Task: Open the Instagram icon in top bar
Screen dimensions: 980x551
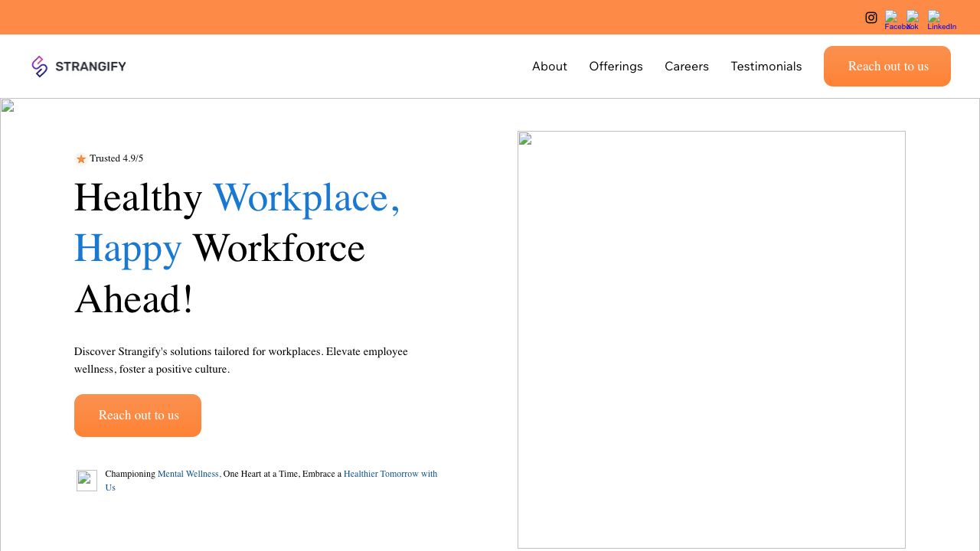Action: 871,18
